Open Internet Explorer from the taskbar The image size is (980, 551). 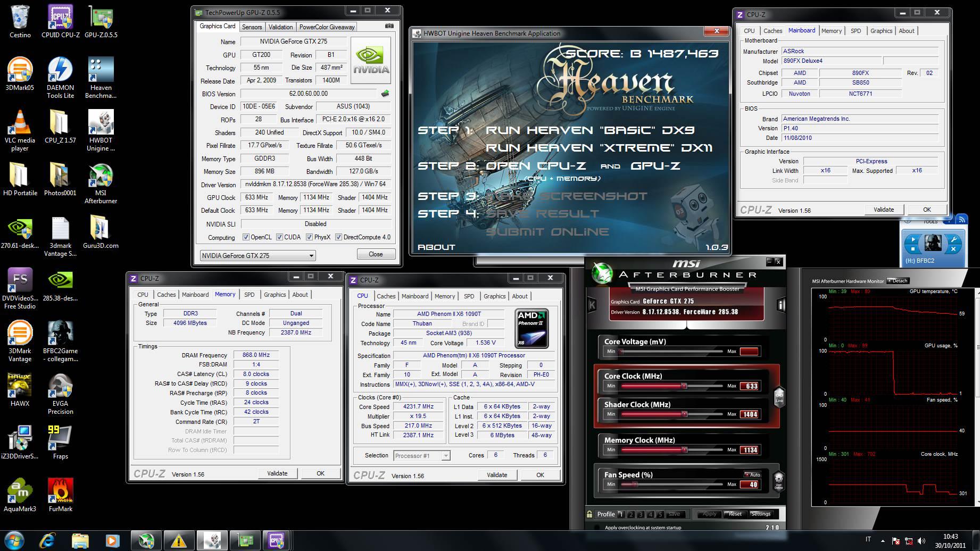(47, 540)
